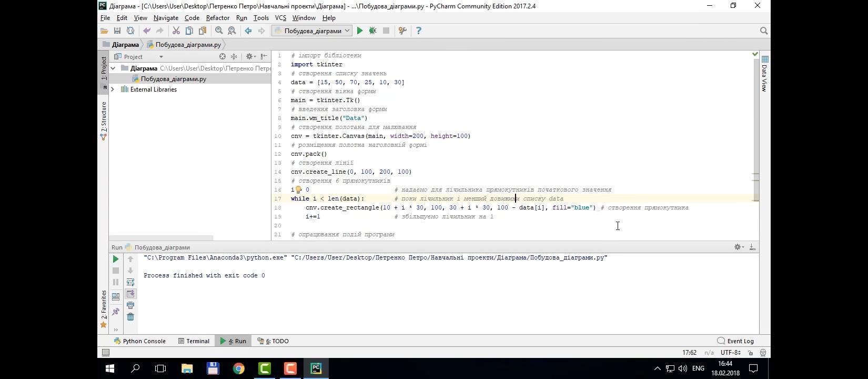Image resolution: width=868 pixels, height=379 pixels.
Task: Click the Paste toolbar icon
Action: [203, 31]
